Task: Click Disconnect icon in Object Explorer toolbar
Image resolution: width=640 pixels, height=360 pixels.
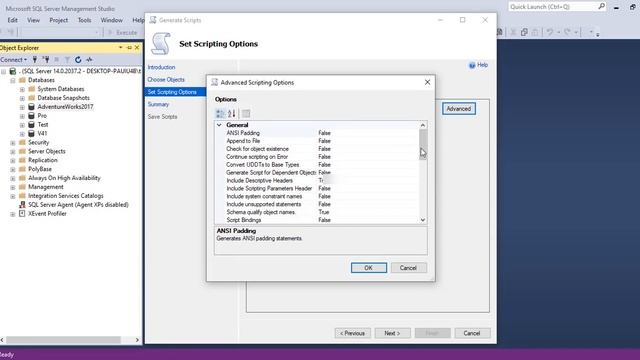Action: tap(46, 60)
